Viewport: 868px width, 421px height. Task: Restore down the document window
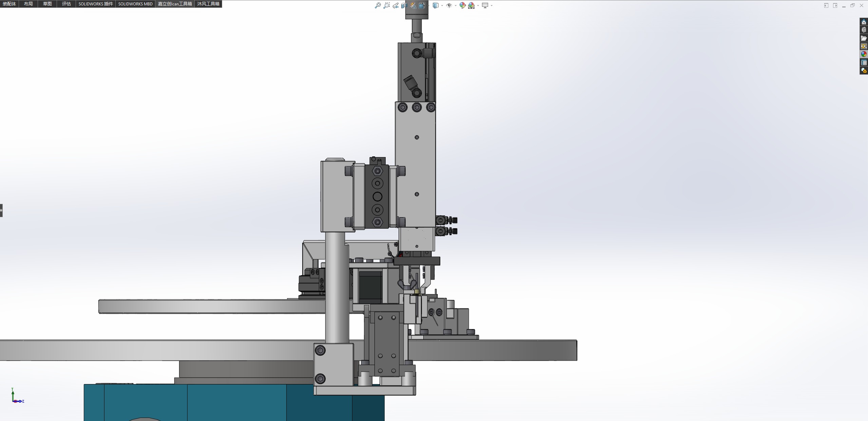point(852,5)
